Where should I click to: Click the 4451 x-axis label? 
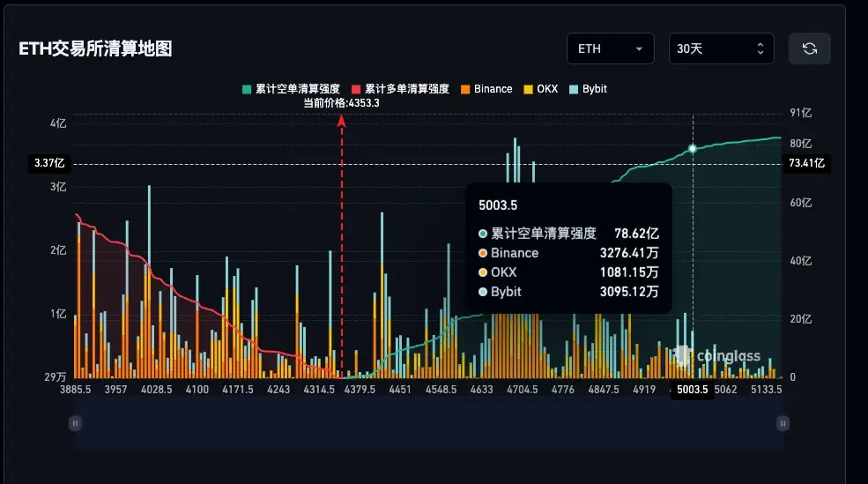pyautogui.click(x=400, y=390)
